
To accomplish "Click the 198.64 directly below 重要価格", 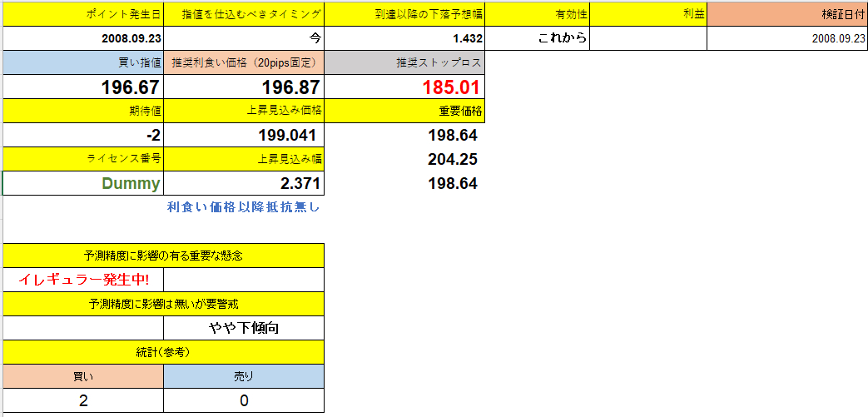I will (x=452, y=135).
